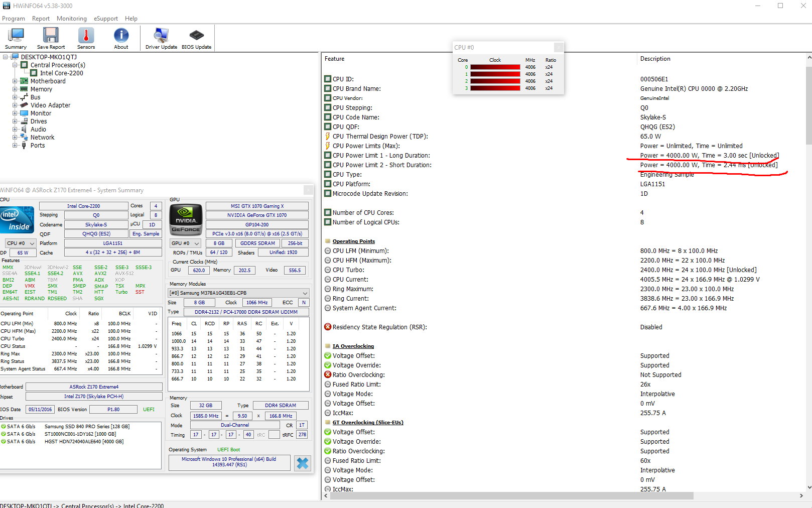Click the green check beside HGST HDN724040ALE640 drive

(x=4, y=442)
